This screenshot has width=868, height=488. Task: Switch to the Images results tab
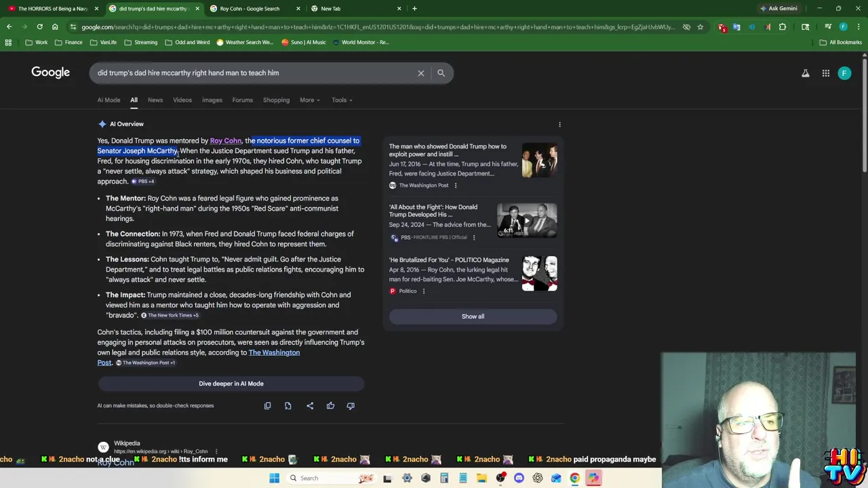[212, 100]
